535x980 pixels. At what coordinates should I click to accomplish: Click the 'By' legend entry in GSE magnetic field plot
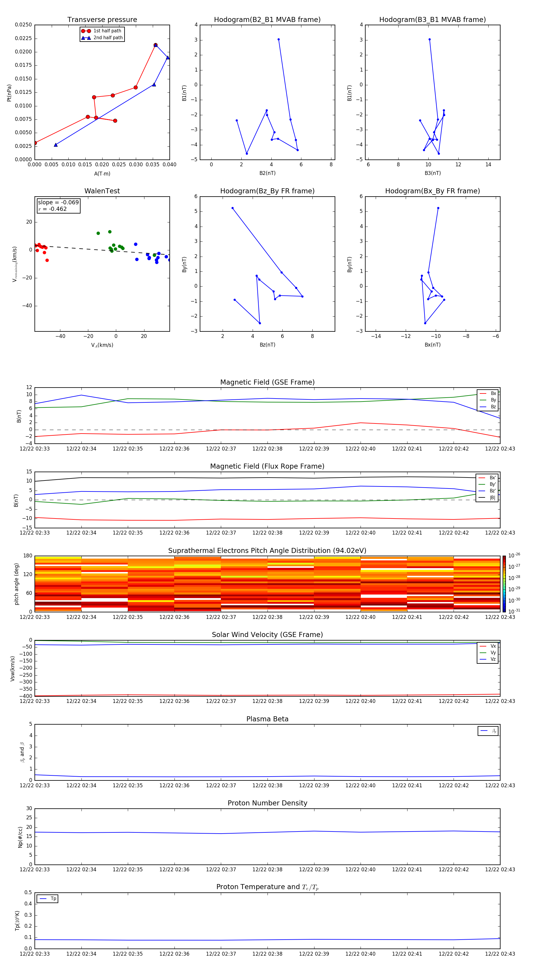[x=488, y=400]
